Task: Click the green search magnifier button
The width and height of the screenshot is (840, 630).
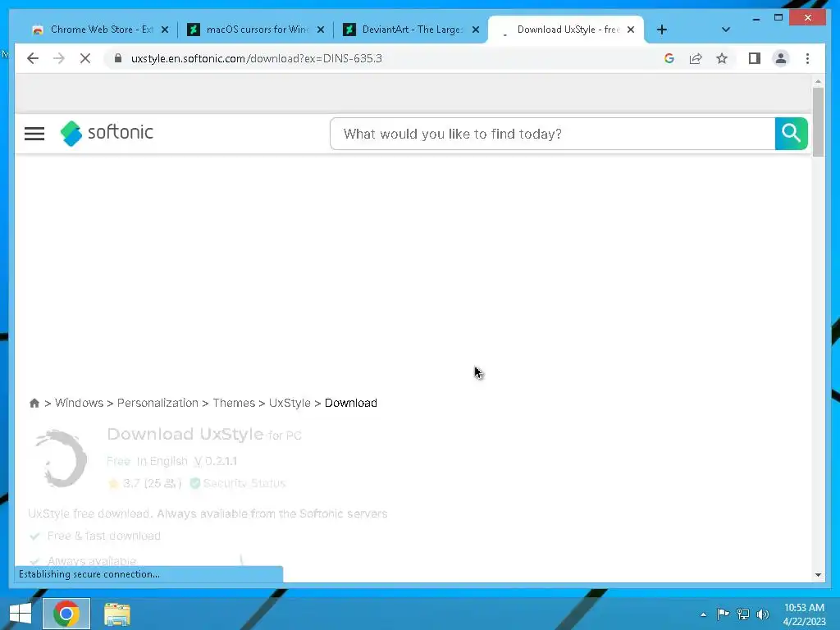Action: tap(791, 134)
